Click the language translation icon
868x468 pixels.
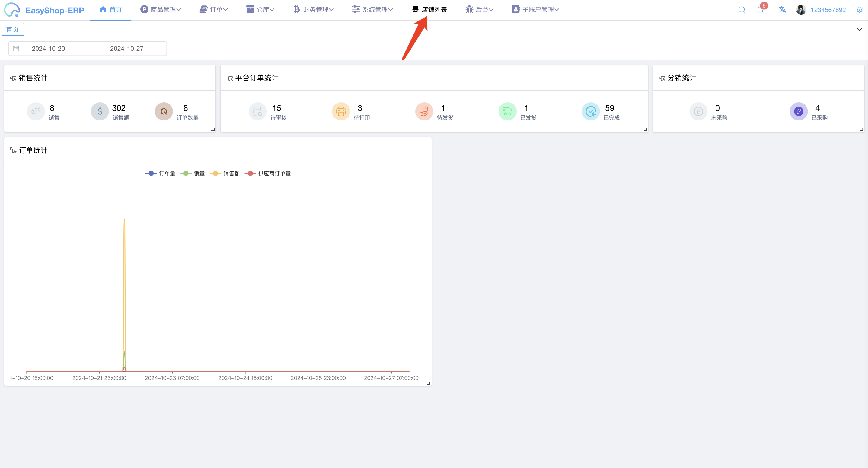[782, 10]
